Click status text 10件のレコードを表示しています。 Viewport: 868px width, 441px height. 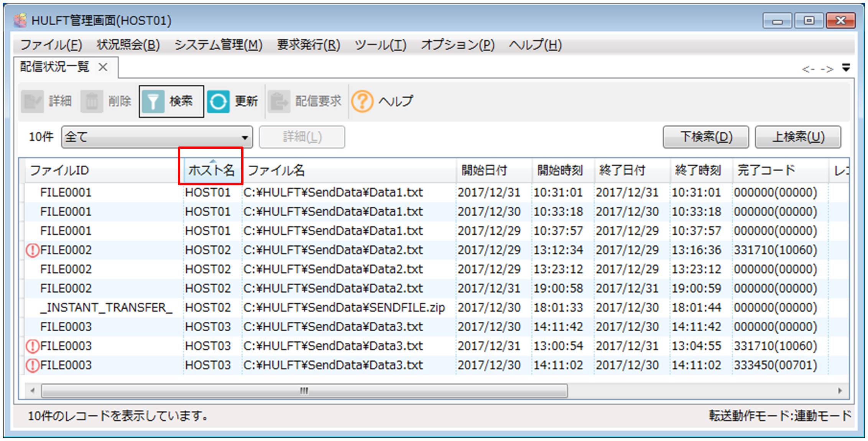118,416
